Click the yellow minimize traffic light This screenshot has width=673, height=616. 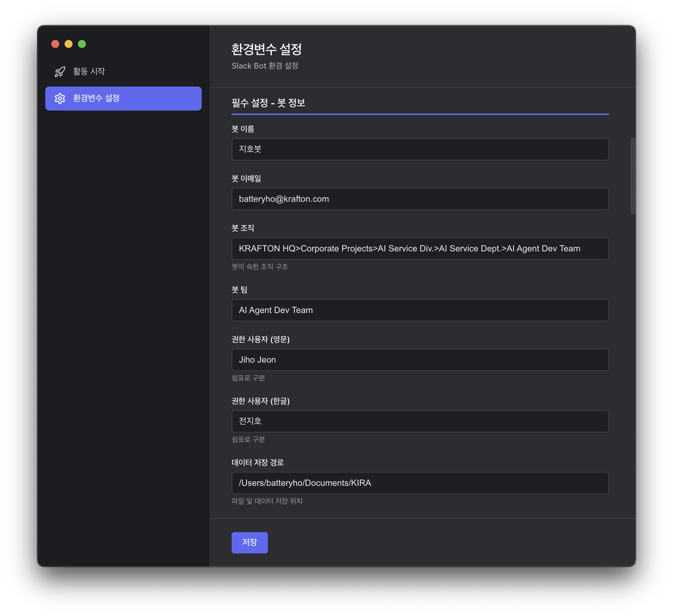pyautogui.click(x=69, y=44)
